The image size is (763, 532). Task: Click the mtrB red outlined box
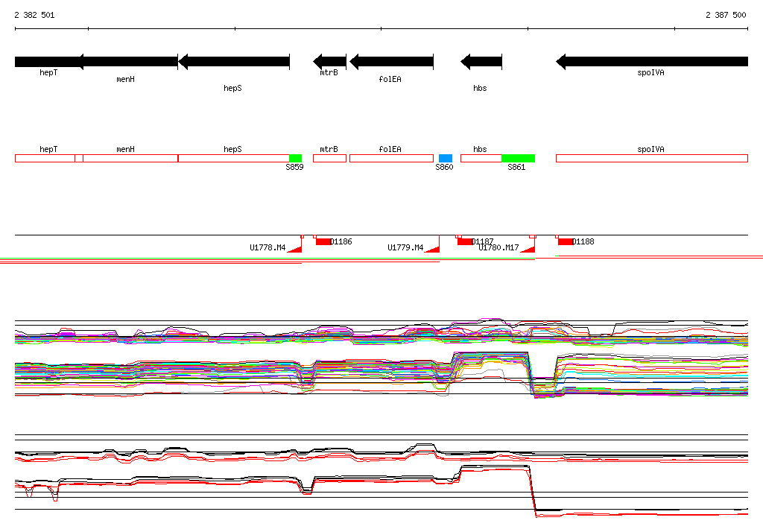(330, 158)
